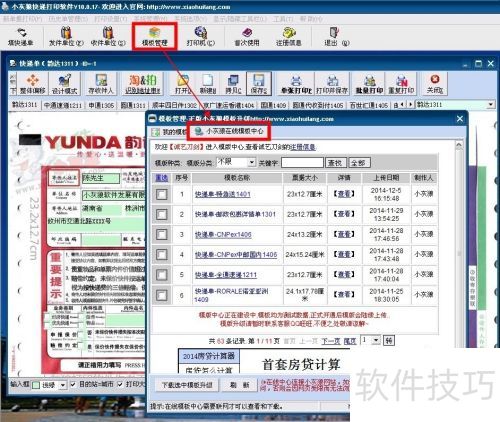
Task: Select the 中通速递1211 template tab
Action: point(63,105)
